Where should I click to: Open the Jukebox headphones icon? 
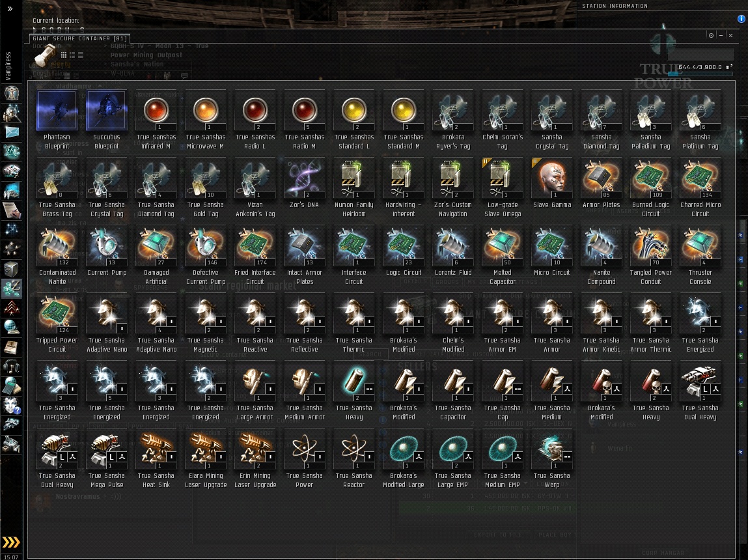(12, 367)
